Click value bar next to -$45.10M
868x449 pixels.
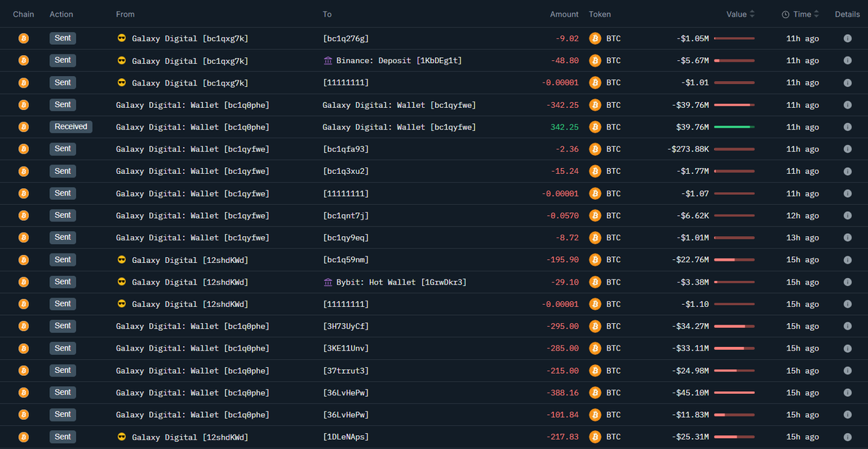click(x=734, y=393)
